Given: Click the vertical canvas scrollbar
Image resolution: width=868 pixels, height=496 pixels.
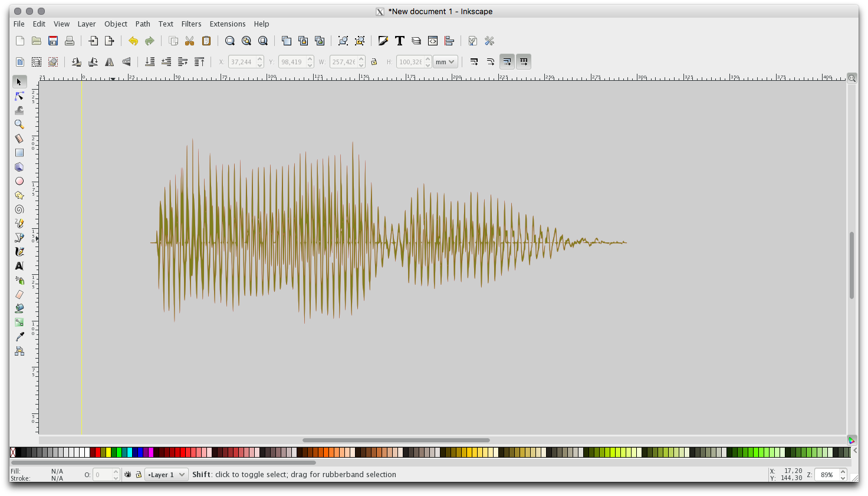Looking at the screenshot, I should coord(851,265).
